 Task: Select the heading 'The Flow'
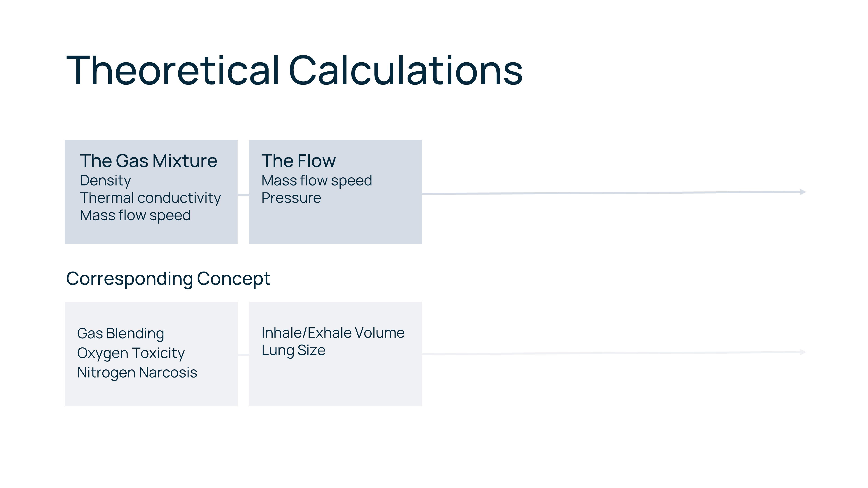click(299, 161)
